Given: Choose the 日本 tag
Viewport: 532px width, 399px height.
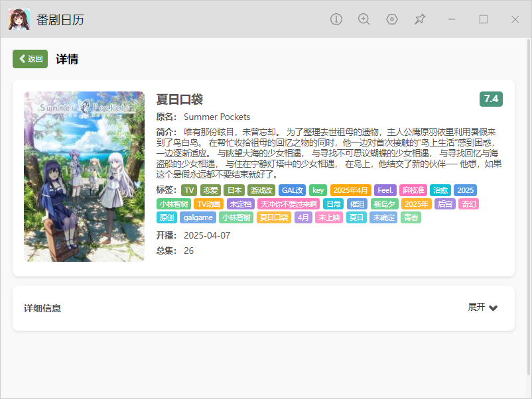Looking at the screenshot, I should point(234,190).
